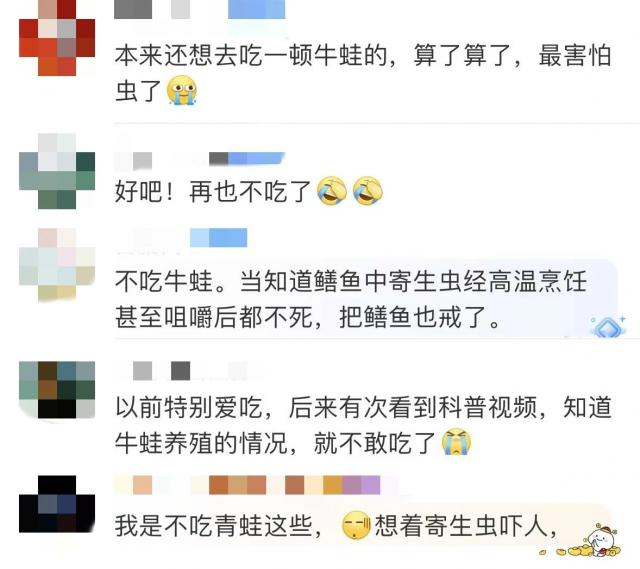Click the sweating face emoji before 想着寄生虫吓人
Image resolution: width=640 pixels, height=569 pixels.
coord(356,525)
